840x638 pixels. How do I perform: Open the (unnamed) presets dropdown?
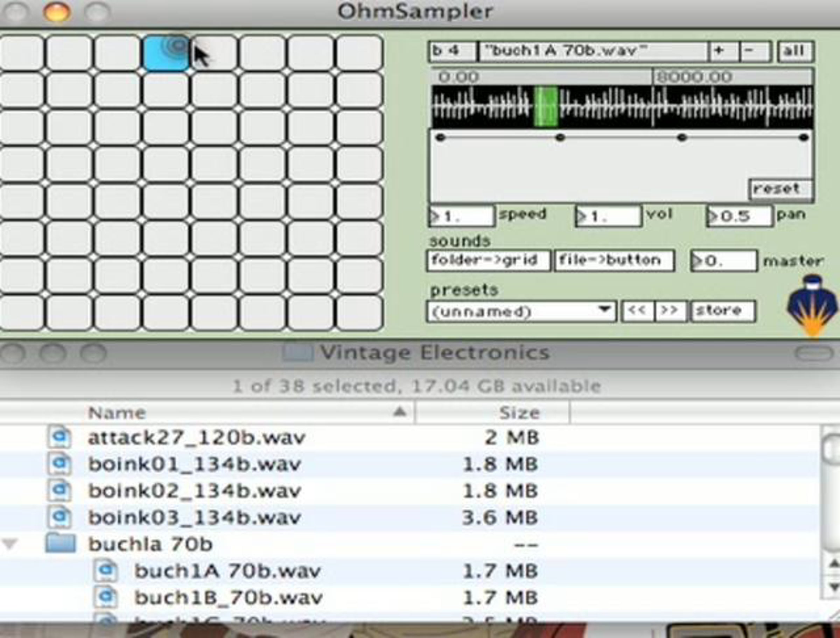[521, 311]
